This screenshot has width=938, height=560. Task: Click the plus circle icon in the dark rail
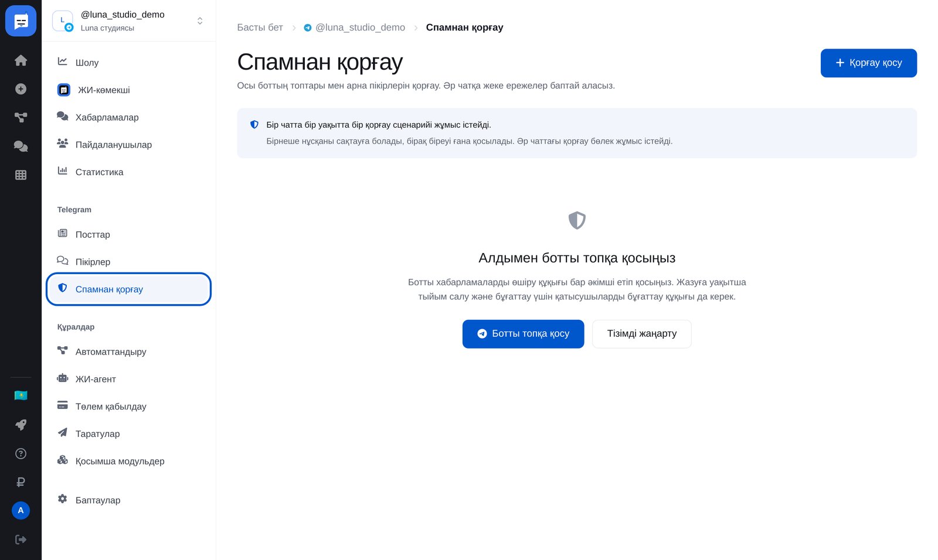[21, 89]
